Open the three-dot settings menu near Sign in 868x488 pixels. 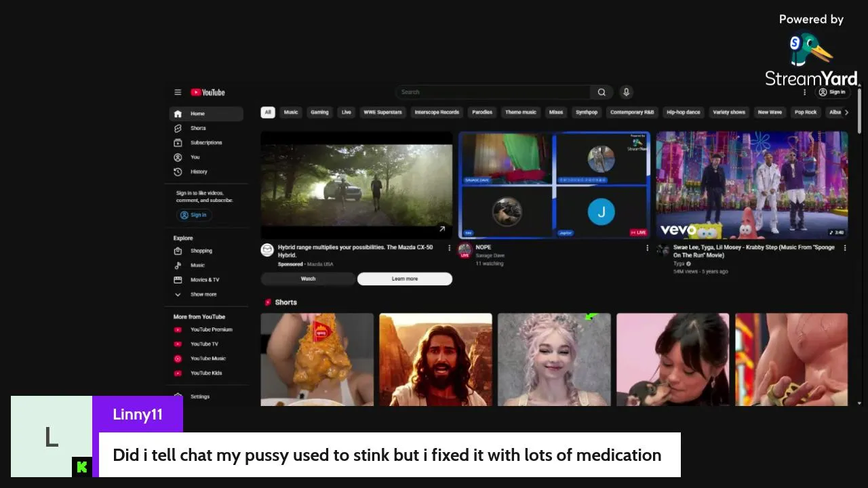(805, 92)
